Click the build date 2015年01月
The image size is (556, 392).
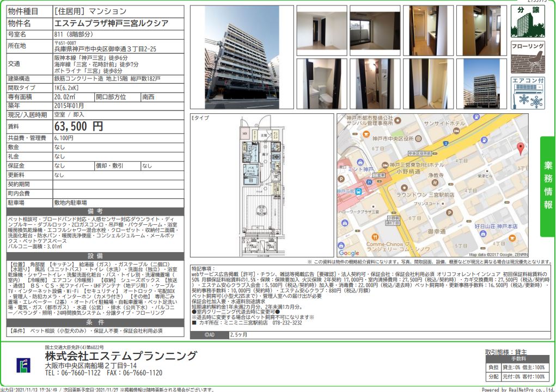click(69, 106)
